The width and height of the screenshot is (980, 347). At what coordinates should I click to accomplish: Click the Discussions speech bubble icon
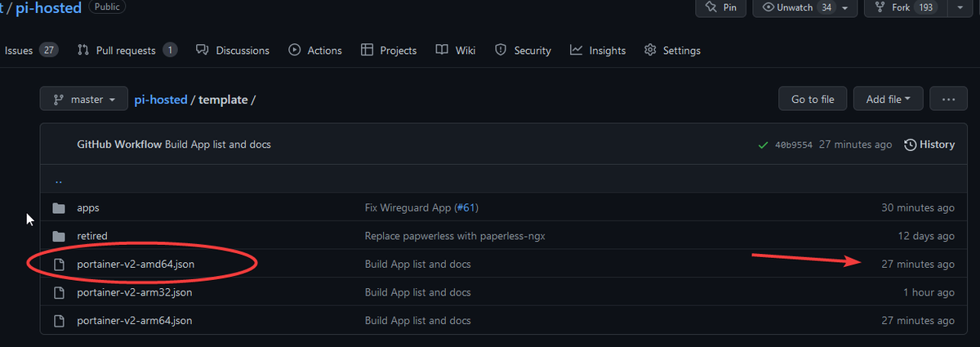(x=203, y=51)
